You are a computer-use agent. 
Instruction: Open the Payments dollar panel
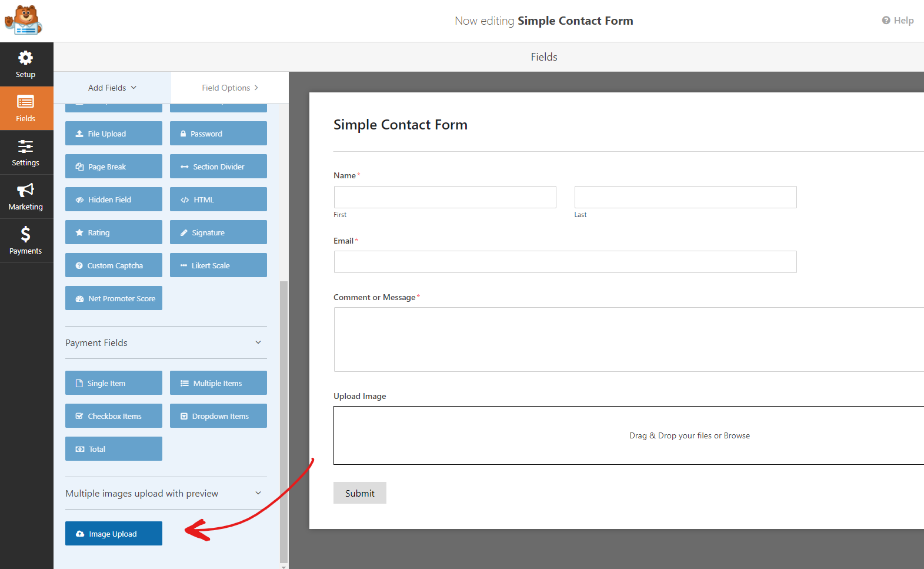(x=26, y=241)
